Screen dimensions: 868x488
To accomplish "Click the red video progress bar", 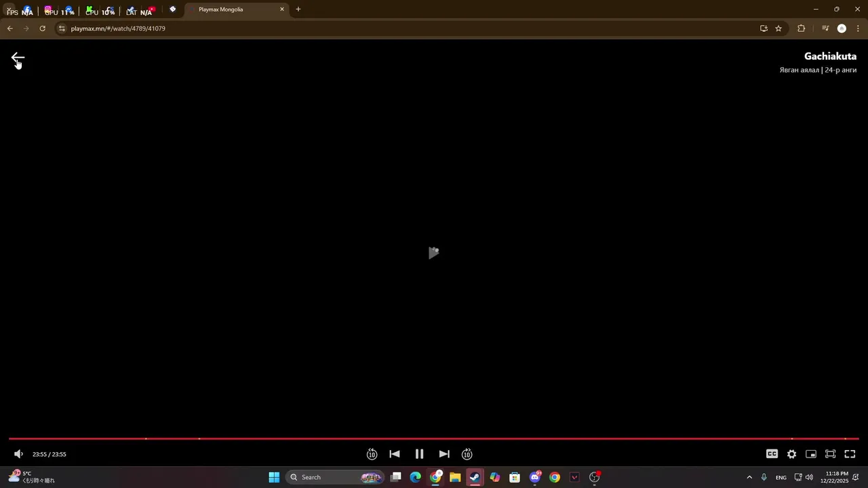I will [x=434, y=439].
